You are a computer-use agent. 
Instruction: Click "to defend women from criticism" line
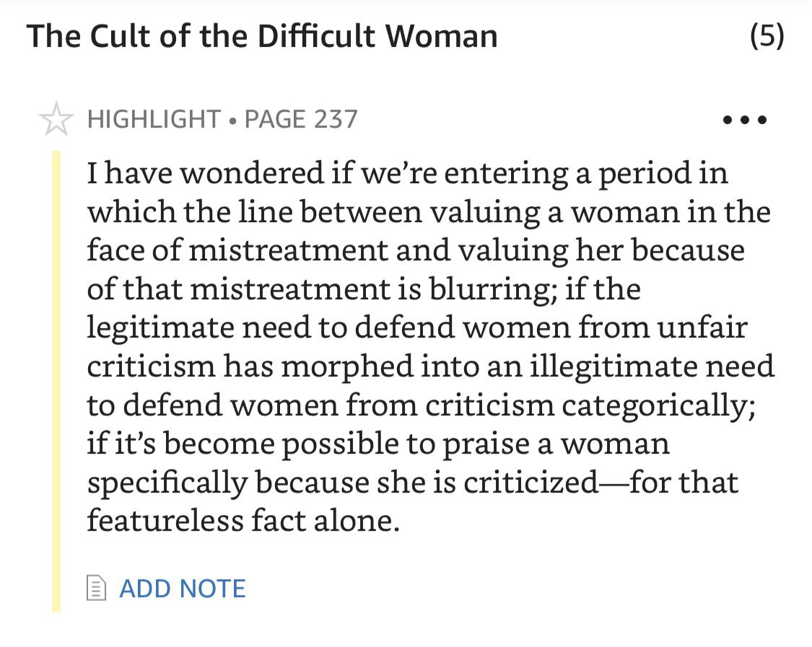pyautogui.click(x=321, y=405)
